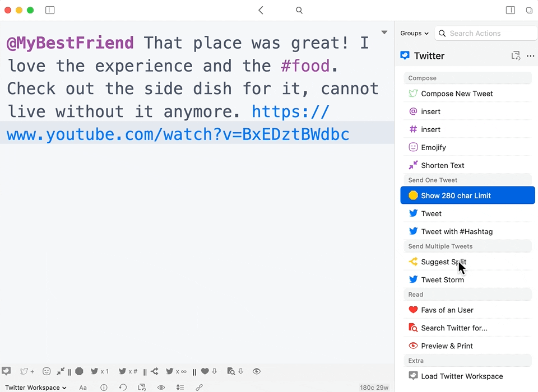The height and width of the screenshot is (392, 538).
Task: Expand the draft tag disclosure triangle
Action: (384, 32)
